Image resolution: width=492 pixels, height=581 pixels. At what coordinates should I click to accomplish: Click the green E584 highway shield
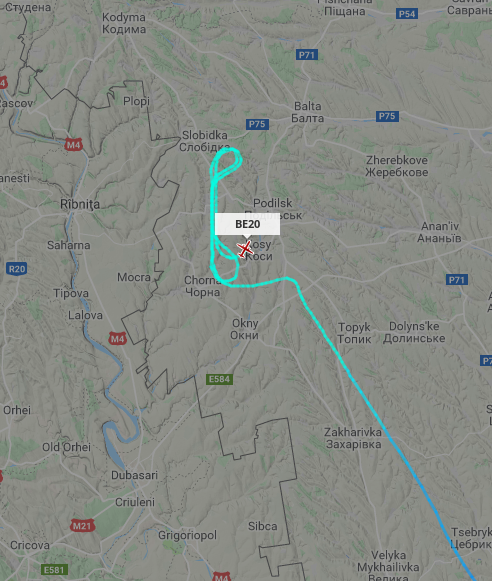click(x=219, y=379)
